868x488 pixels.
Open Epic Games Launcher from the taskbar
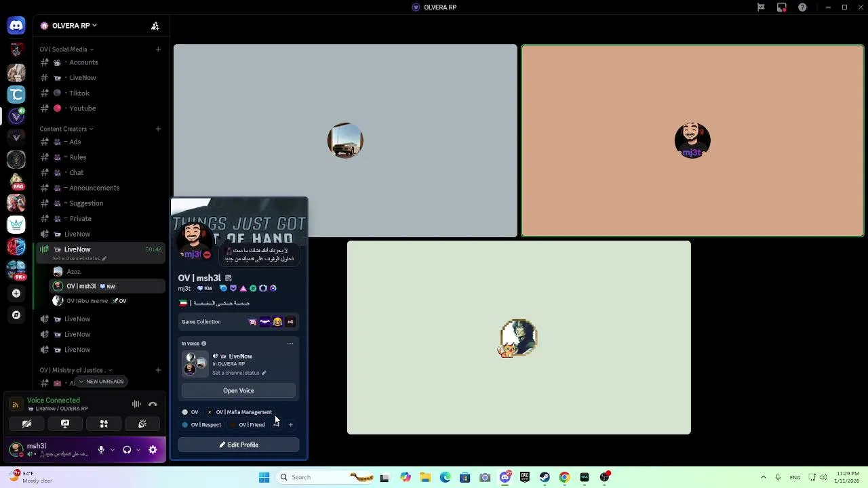[525, 477]
